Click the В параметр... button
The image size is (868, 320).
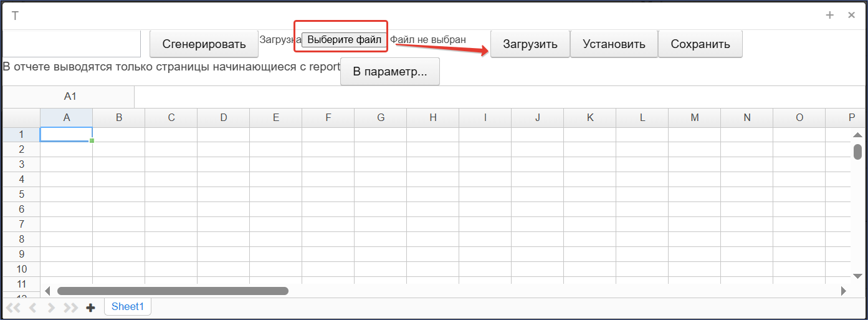[390, 72]
